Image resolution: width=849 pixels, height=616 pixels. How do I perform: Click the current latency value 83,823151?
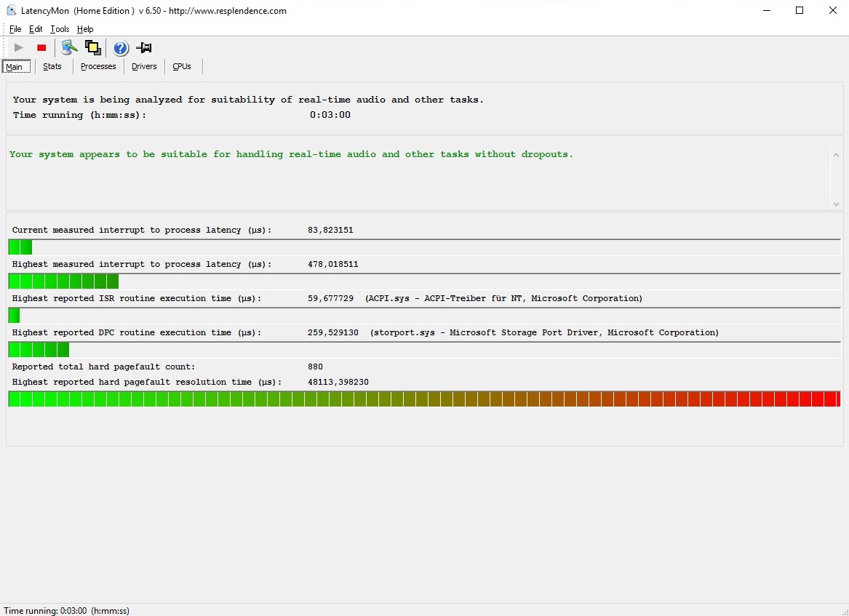click(x=330, y=230)
